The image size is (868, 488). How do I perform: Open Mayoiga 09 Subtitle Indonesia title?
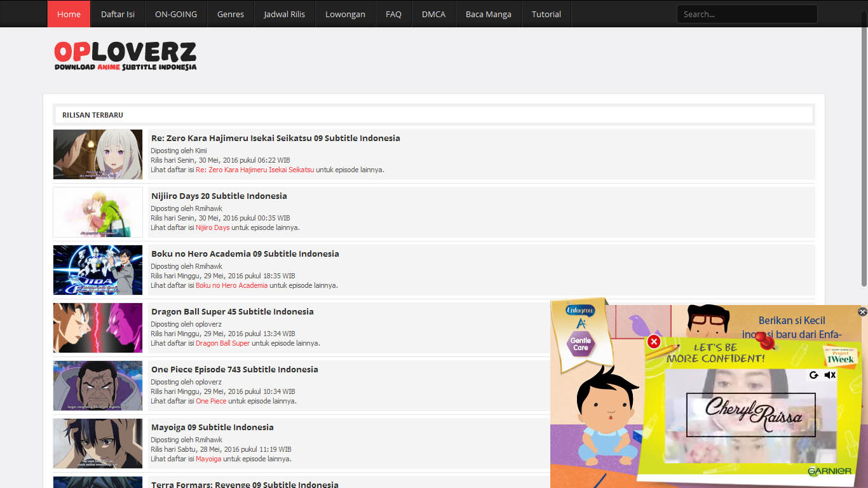click(212, 427)
